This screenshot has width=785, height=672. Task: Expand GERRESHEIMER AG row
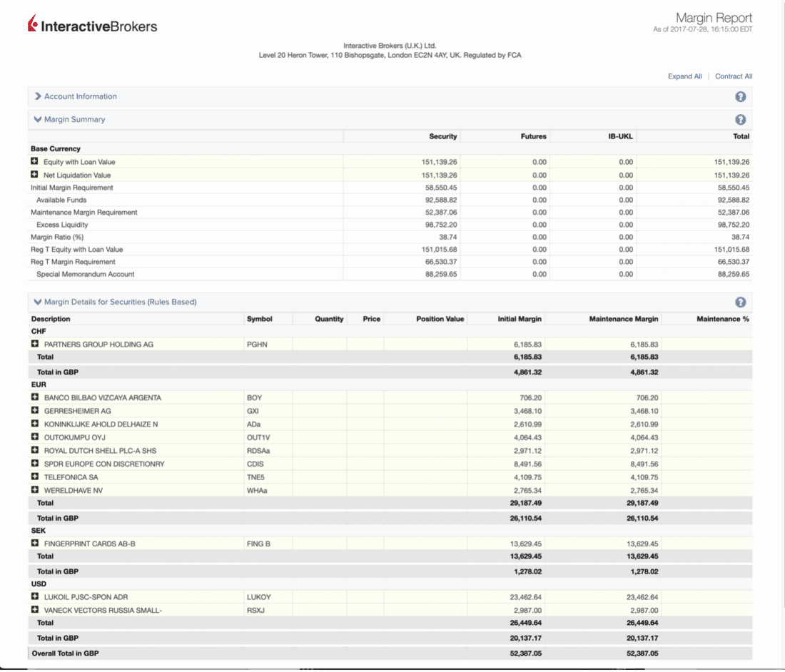click(x=34, y=410)
